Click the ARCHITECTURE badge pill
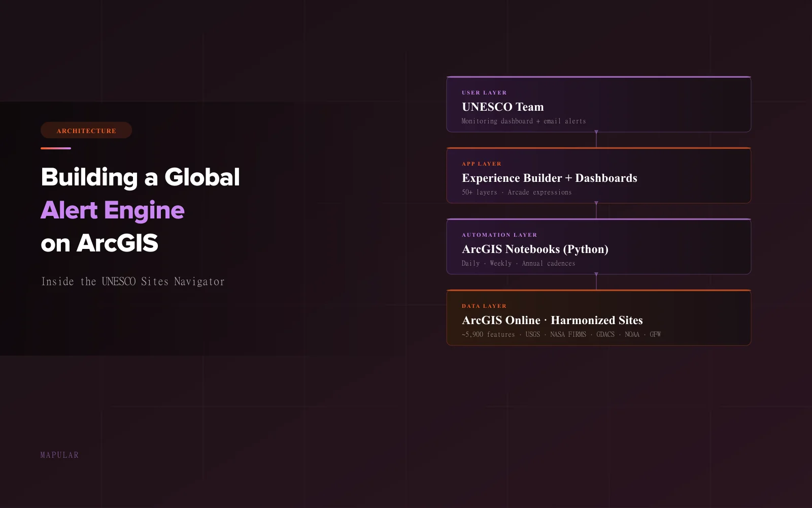The width and height of the screenshot is (812, 508). coord(86,130)
